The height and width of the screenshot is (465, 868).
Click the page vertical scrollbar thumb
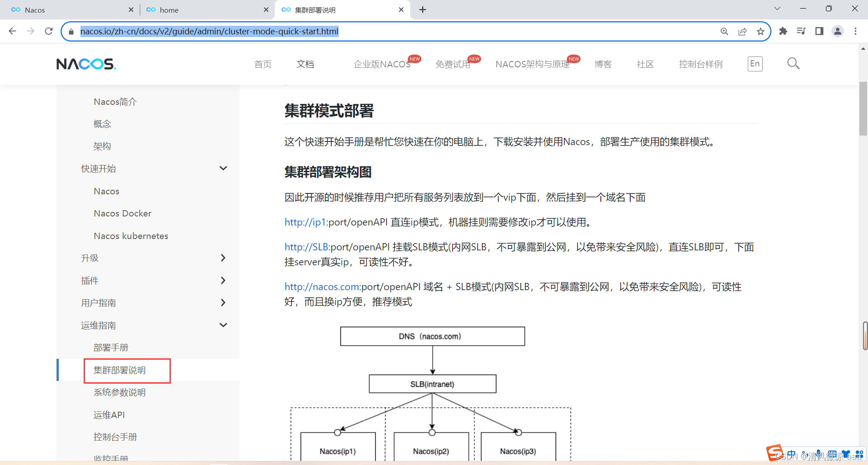pyautogui.click(x=863, y=108)
